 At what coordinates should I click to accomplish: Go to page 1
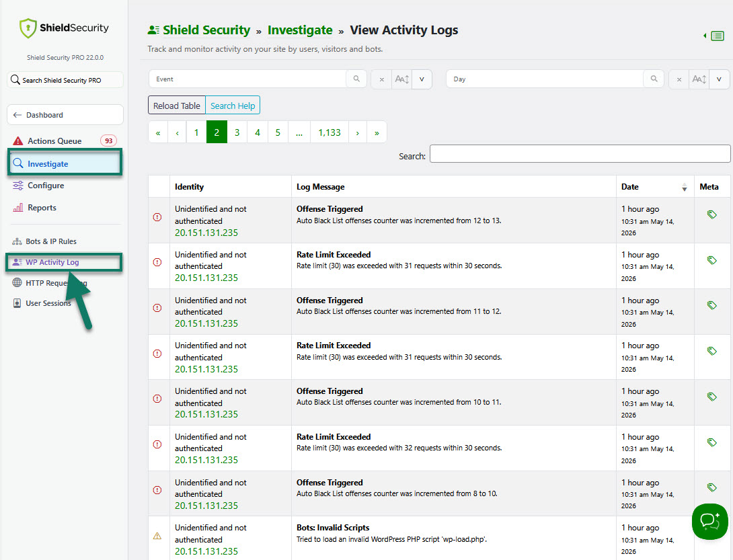pos(196,132)
